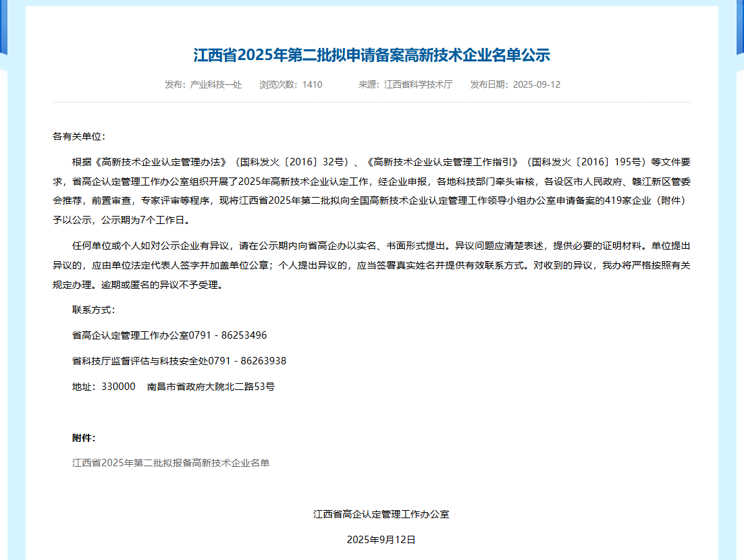Click the view count 浏览次数 1410
This screenshot has height=560, width=744.
290,84
